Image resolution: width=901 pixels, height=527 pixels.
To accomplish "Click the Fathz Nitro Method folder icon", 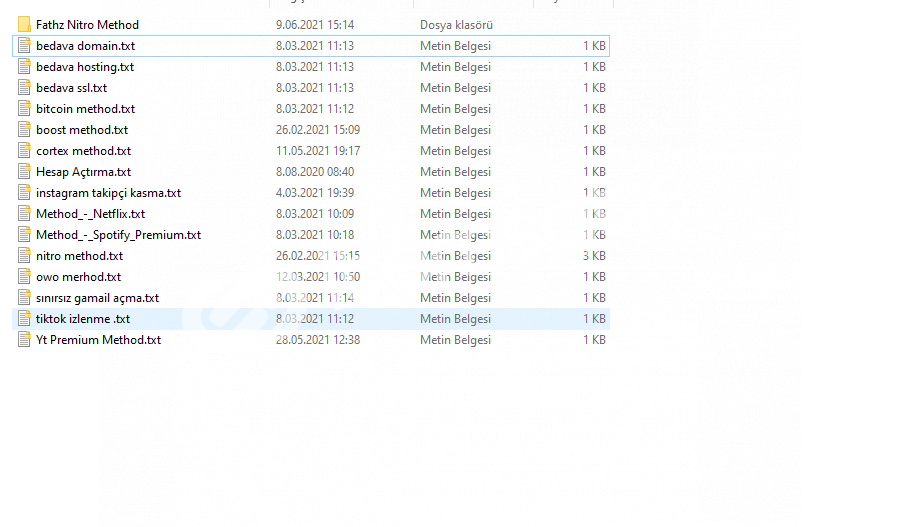I will 24,25.
